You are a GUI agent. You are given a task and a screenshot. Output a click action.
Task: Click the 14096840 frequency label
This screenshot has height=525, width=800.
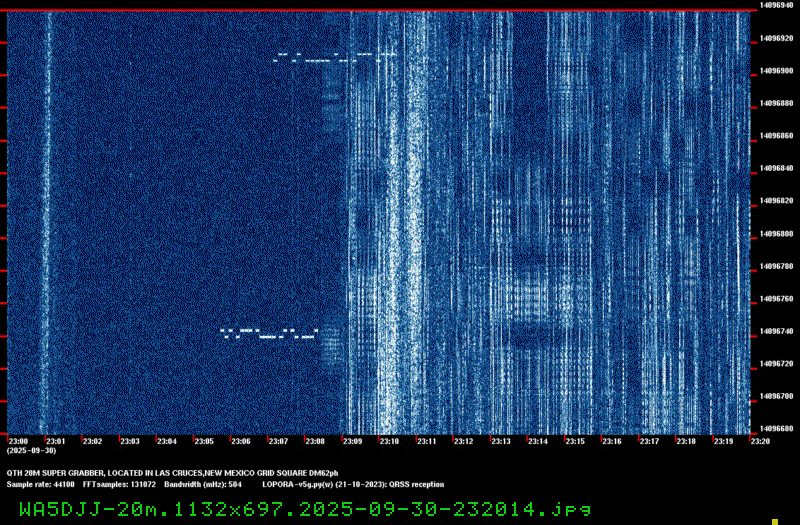(x=776, y=168)
